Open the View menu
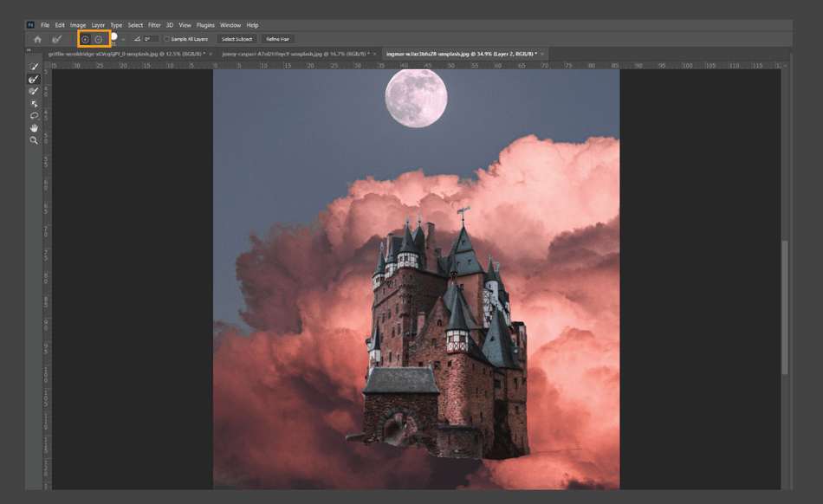The height and width of the screenshot is (504, 823). [x=185, y=25]
